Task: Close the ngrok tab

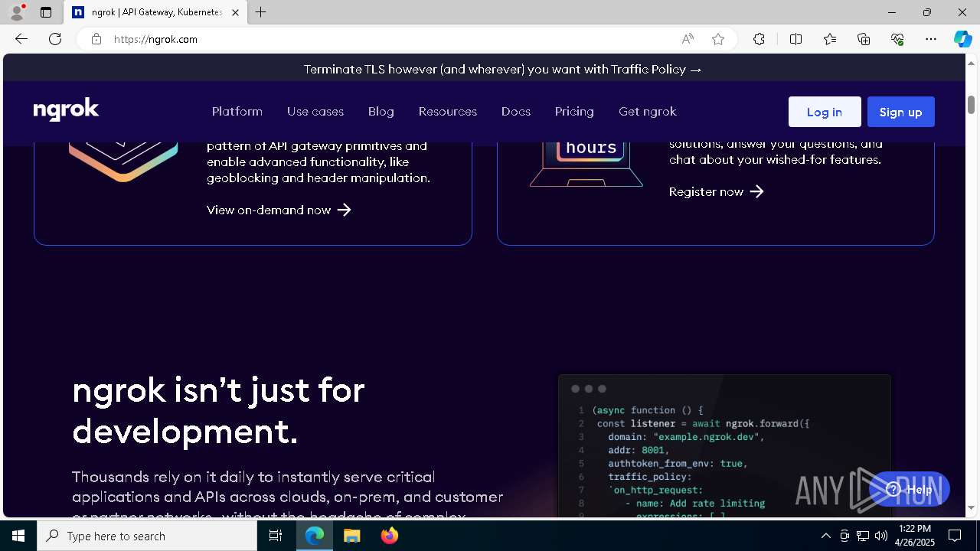Action: coord(235,12)
